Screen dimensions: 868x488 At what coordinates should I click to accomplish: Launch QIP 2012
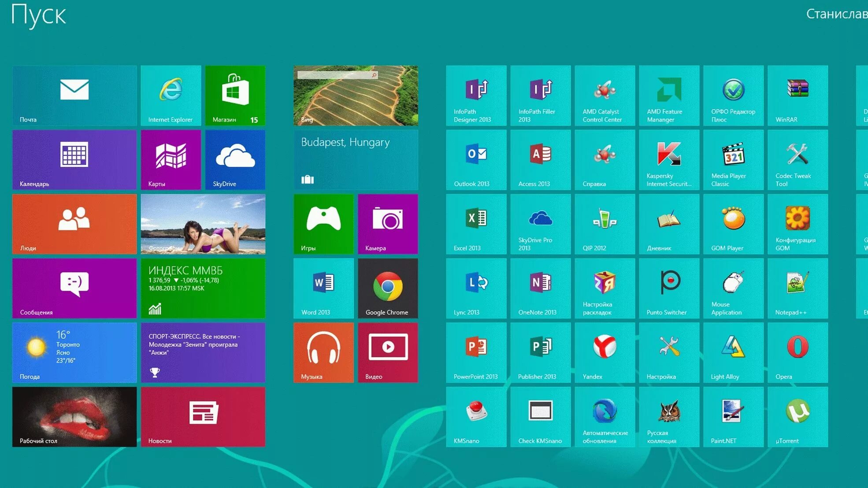[605, 224]
